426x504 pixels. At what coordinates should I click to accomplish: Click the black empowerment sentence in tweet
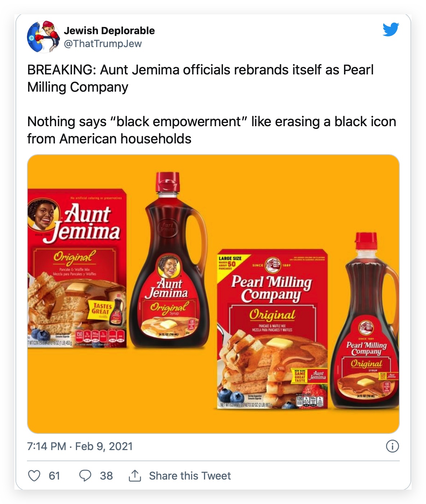[212, 130]
